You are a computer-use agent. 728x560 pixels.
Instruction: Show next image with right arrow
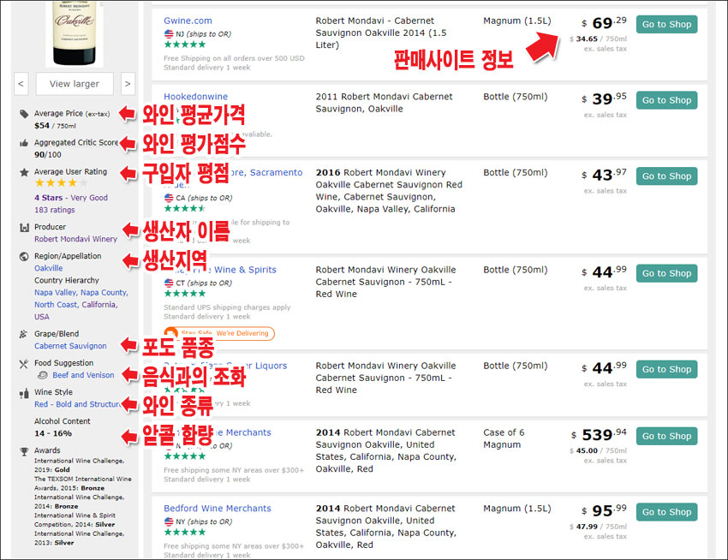(x=128, y=84)
